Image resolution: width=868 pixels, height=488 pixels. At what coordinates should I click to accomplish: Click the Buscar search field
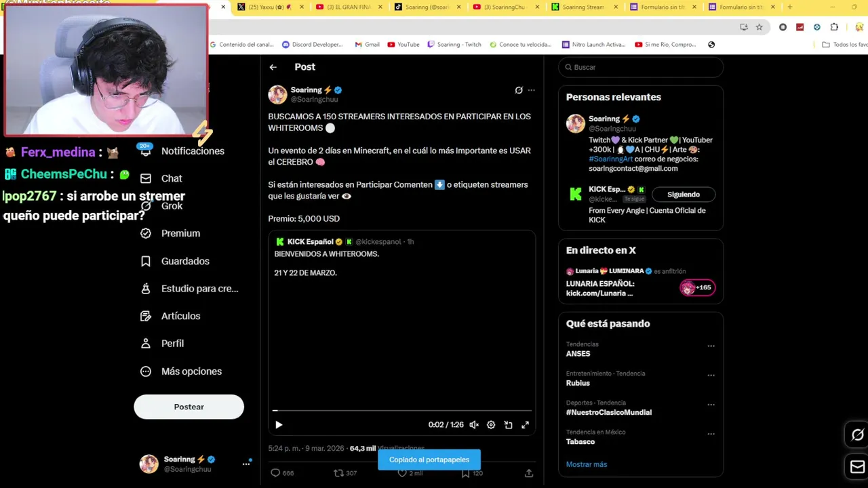(641, 67)
